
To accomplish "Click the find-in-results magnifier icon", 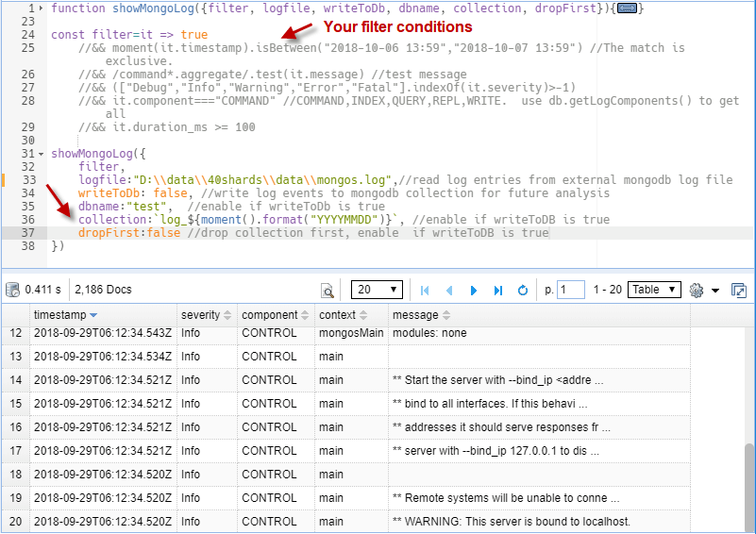I will click(x=328, y=291).
